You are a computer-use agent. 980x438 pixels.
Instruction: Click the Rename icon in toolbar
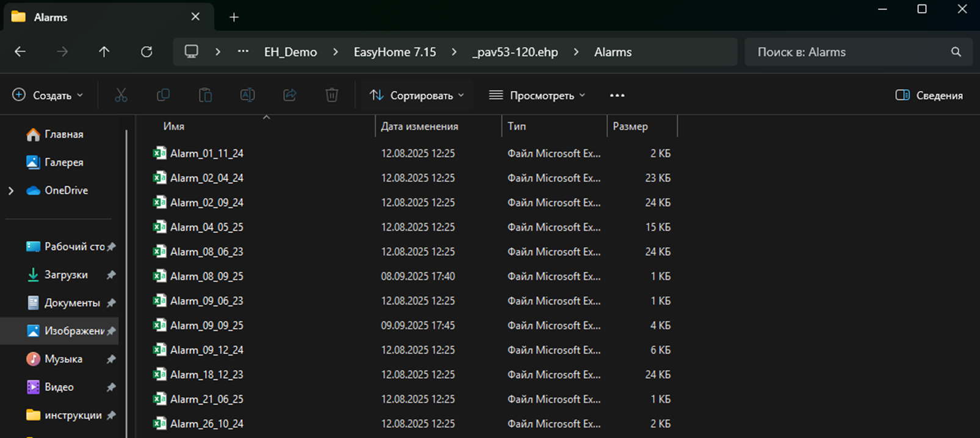pos(247,95)
